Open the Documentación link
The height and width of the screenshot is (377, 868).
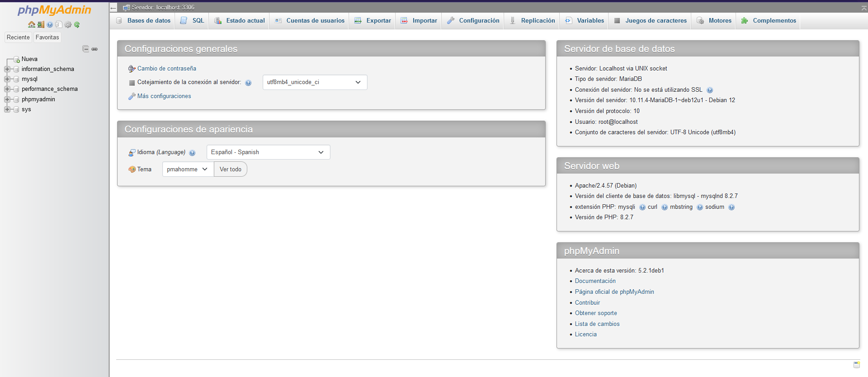click(595, 281)
